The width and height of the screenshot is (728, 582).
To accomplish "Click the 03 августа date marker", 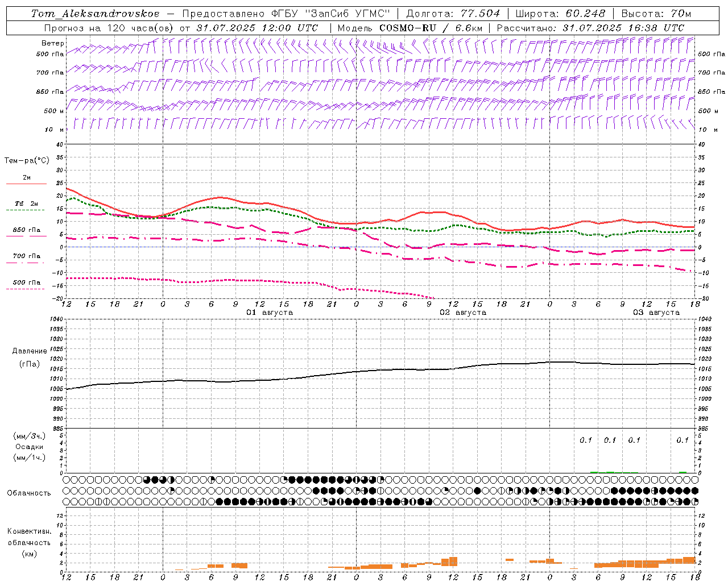I will click(x=656, y=313).
